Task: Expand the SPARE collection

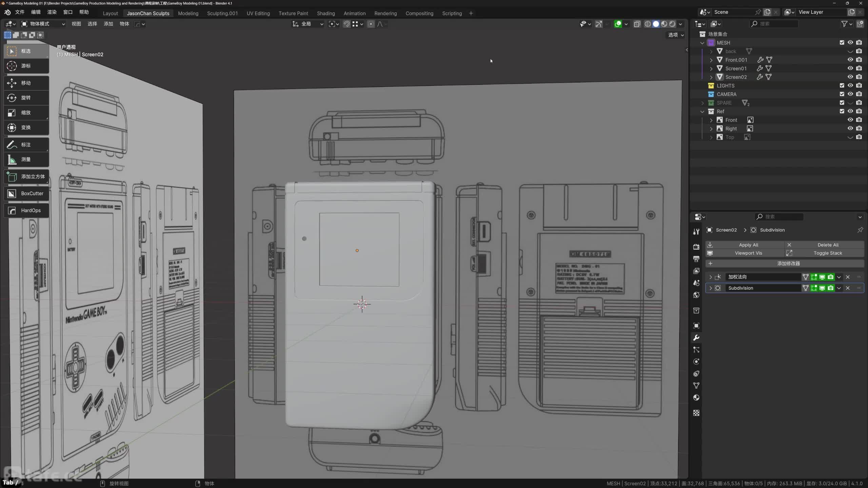Action: [702, 103]
